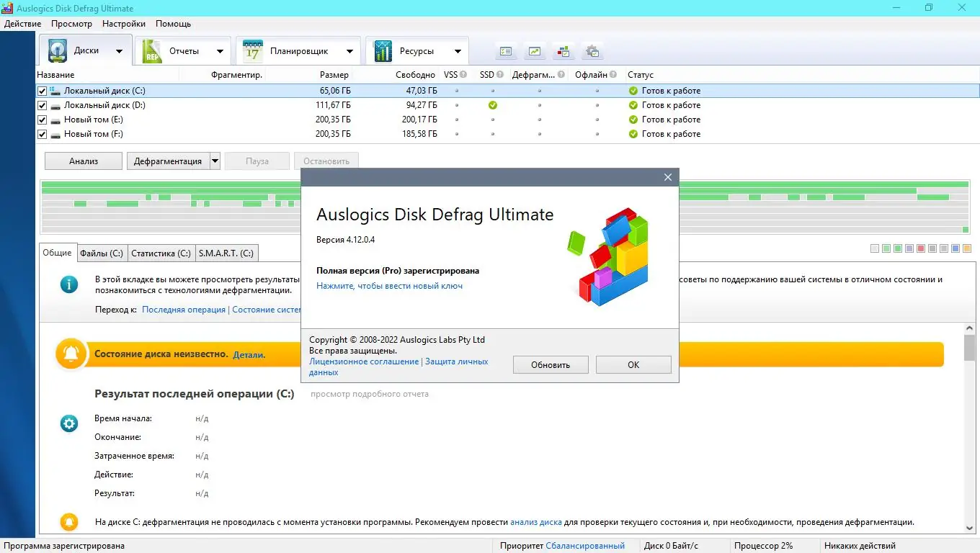Screen dimensions: 980x553
Task: Click the link to enter new license key
Action: pyautogui.click(x=389, y=286)
